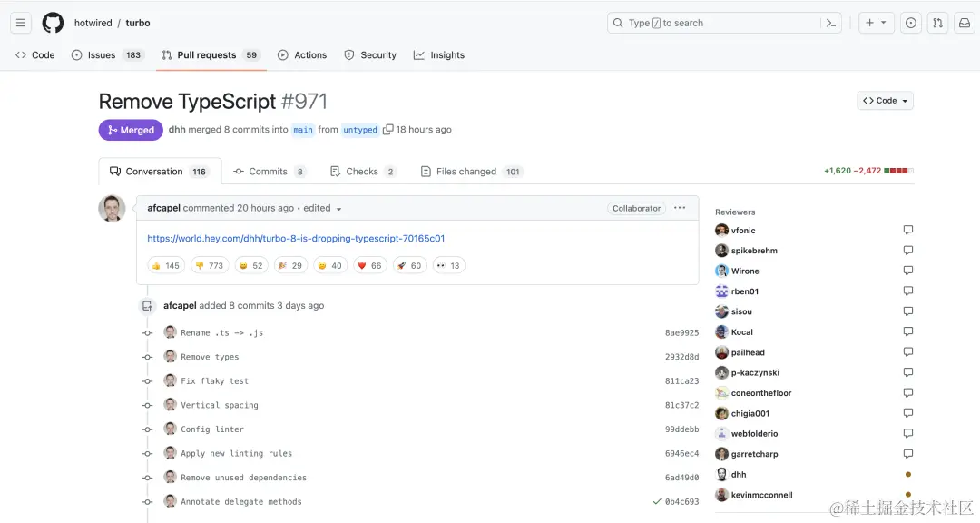Click the review comment icon for pailhead
This screenshot has width=980, height=523.
coord(908,352)
